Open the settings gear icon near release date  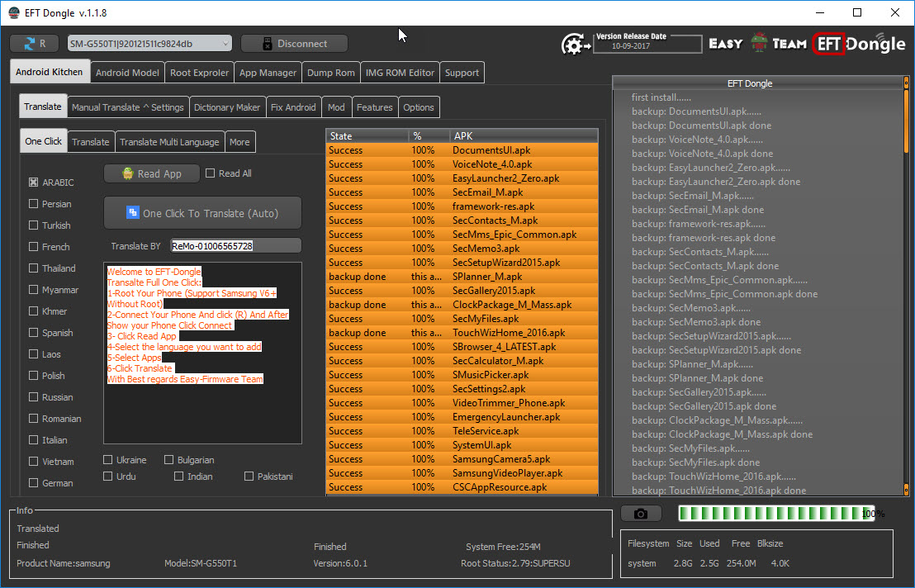(x=576, y=44)
